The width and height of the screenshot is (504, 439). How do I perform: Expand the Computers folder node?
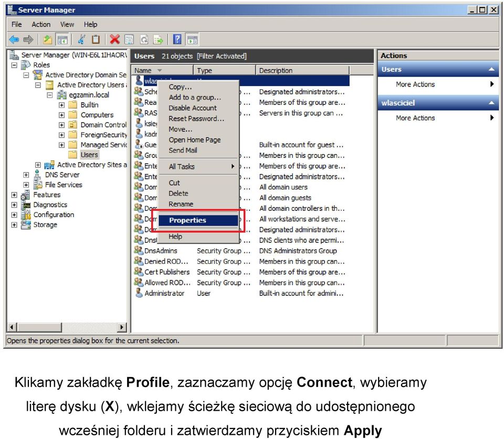[62, 115]
